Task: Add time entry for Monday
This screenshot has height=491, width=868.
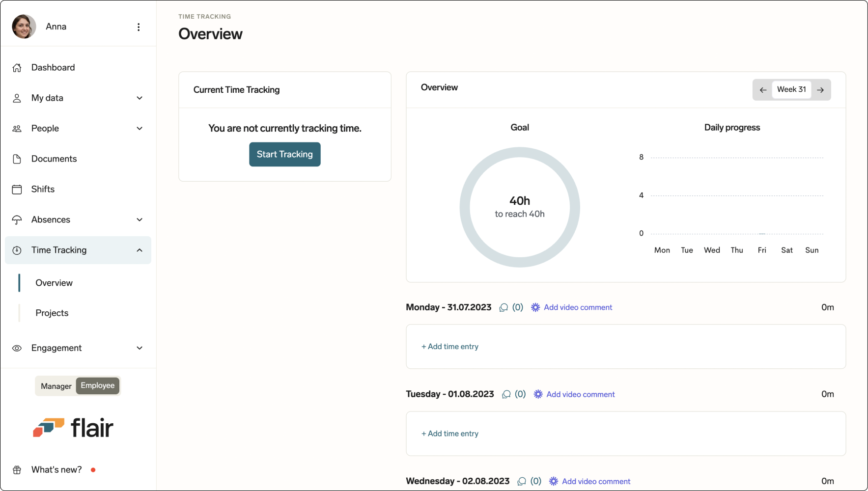Action: [x=450, y=347]
